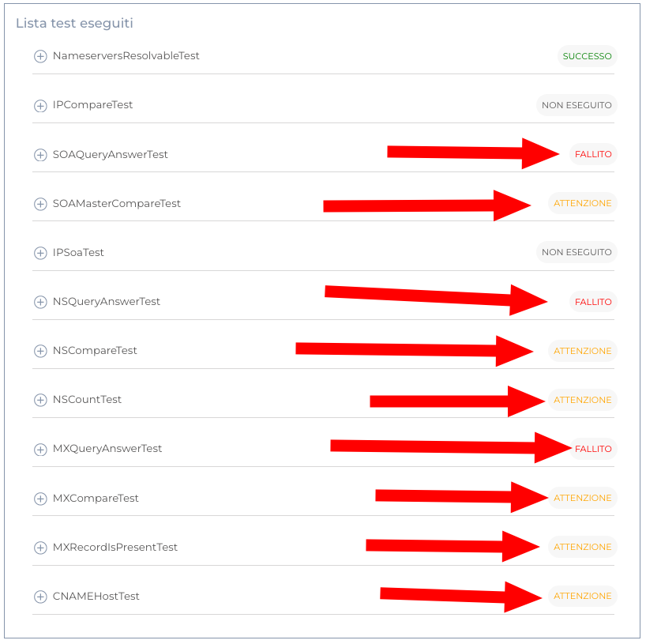Click the SUCCESSO status badge
This screenshot has width=646, height=644.
[x=587, y=56]
